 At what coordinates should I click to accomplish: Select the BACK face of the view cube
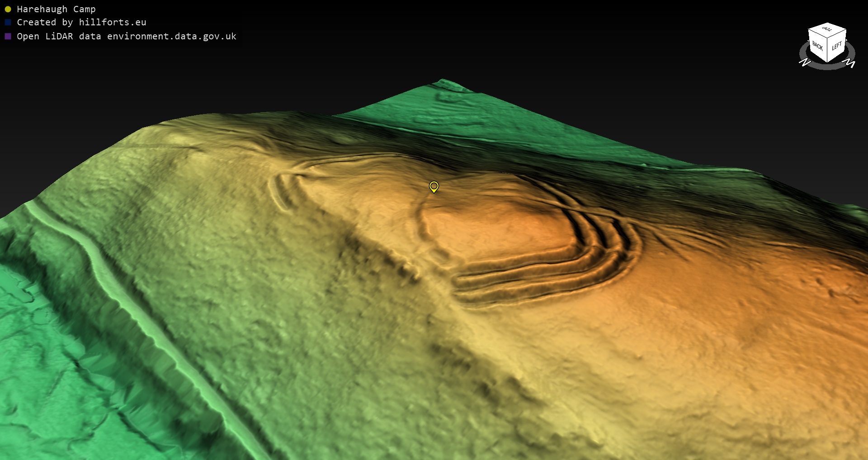tap(817, 46)
